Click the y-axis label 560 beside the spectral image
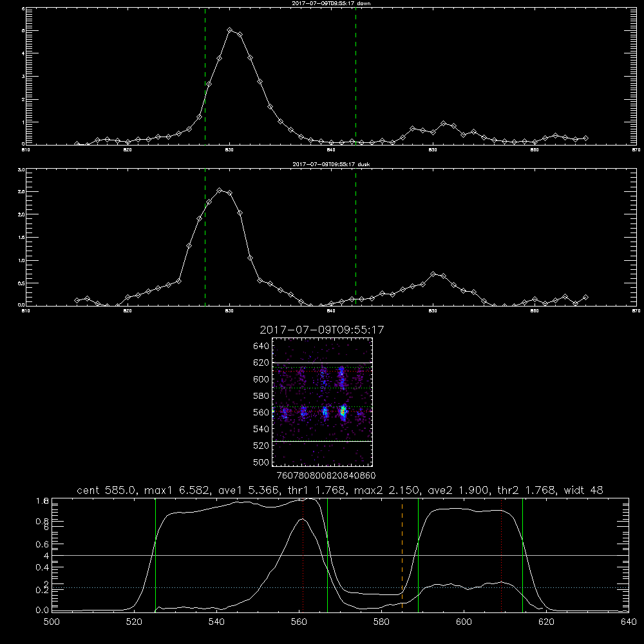644x644 pixels. [261, 412]
